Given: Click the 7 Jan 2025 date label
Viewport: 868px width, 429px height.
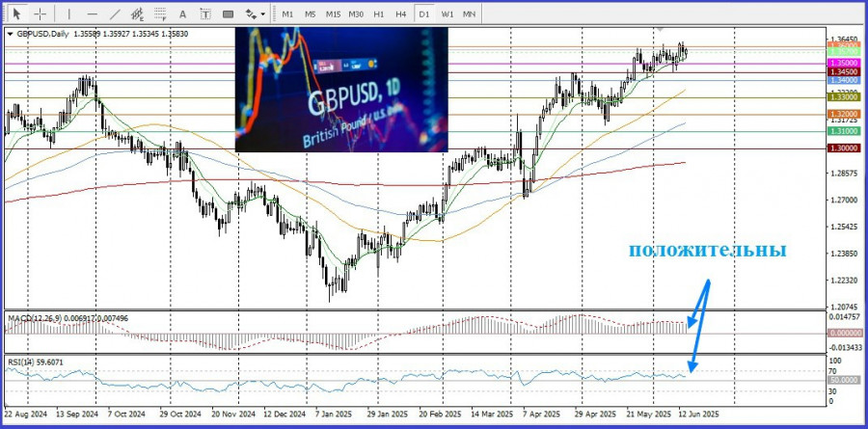Looking at the screenshot, I should [x=334, y=414].
